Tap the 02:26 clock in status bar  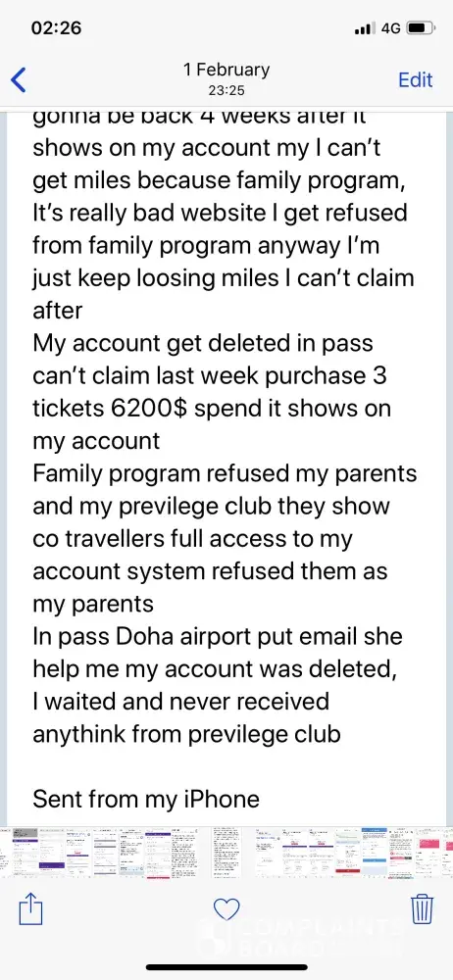[56, 28]
